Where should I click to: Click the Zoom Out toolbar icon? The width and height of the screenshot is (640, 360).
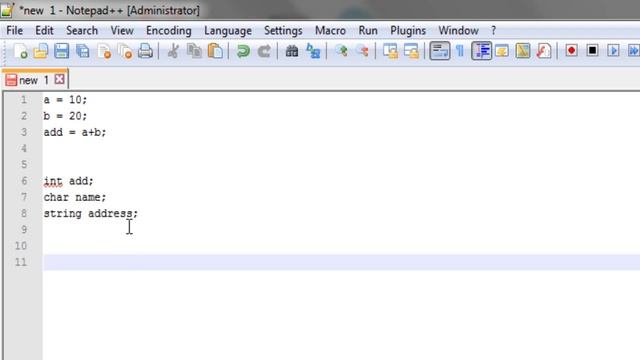click(x=362, y=51)
